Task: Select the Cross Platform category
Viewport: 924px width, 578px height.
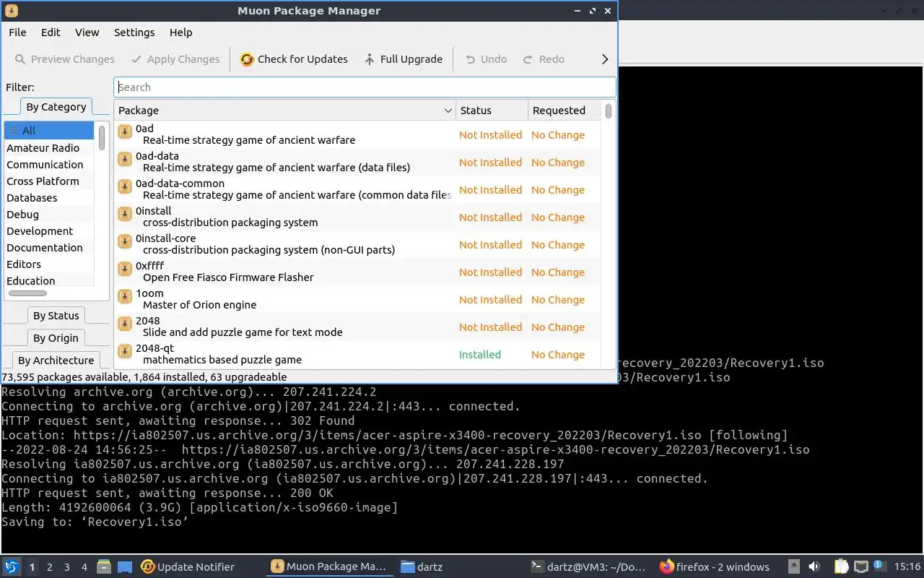Action: coord(49,181)
